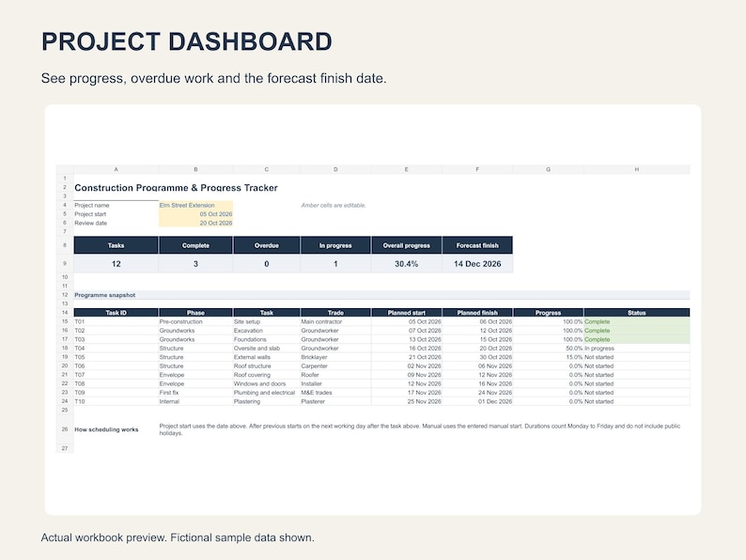This screenshot has height=560, width=746.
Task: Select the Review date cell 20 Oct 2026
Action: (195, 223)
